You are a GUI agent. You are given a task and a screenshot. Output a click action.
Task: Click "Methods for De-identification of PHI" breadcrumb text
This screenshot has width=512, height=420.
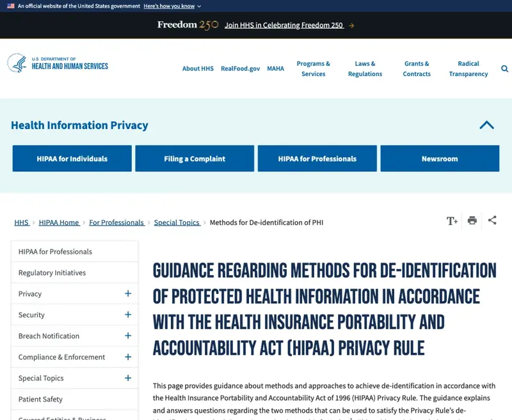coord(266,222)
